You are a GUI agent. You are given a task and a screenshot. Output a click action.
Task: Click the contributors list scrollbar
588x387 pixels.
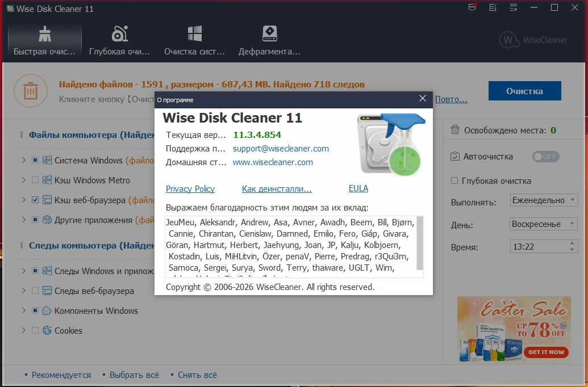tap(420, 243)
